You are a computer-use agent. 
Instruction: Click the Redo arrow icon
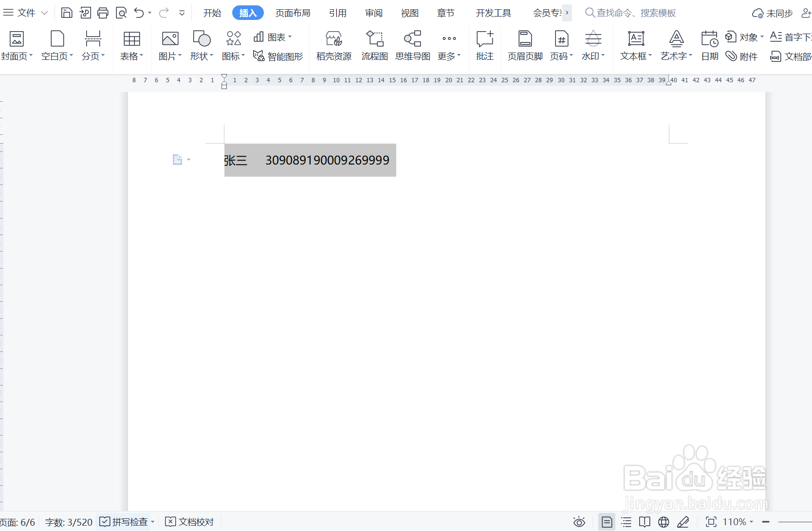(164, 13)
